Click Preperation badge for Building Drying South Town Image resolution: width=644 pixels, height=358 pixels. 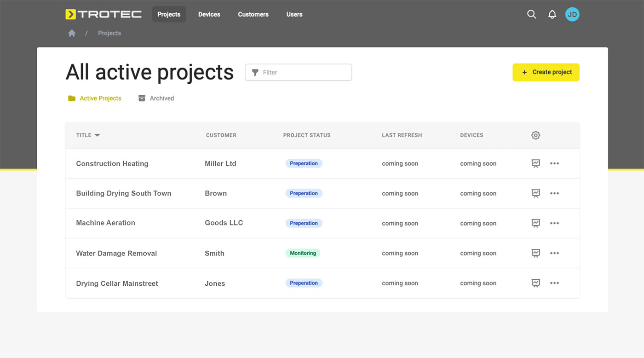304,193
